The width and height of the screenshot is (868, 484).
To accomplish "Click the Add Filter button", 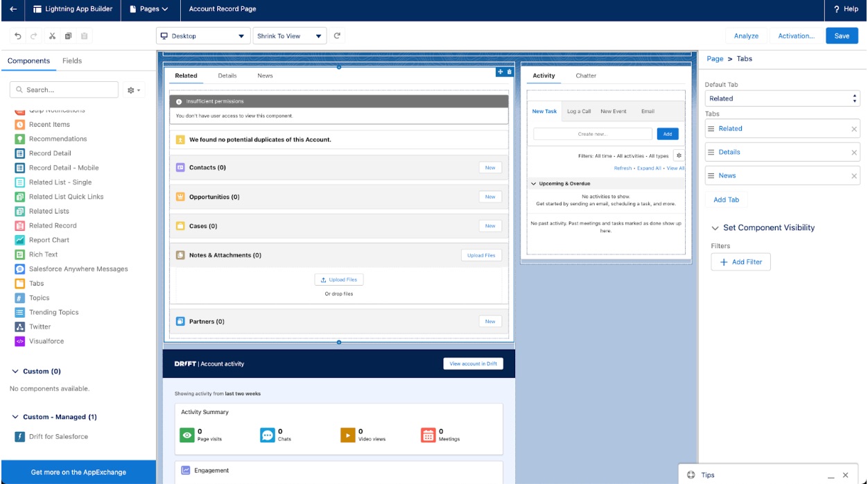I will [741, 262].
